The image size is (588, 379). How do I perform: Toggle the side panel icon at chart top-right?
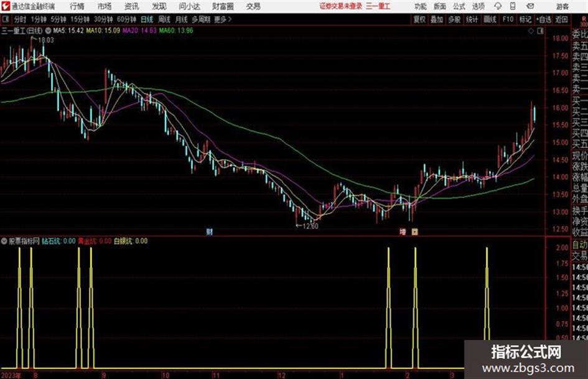coord(540,31)
